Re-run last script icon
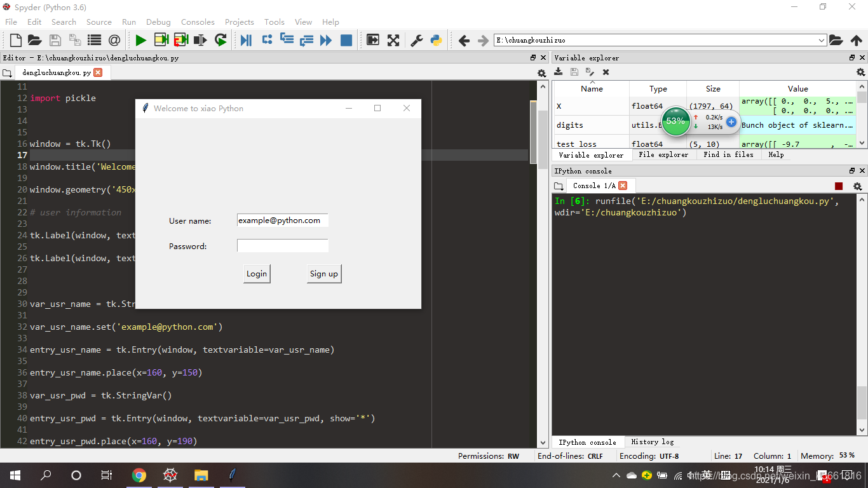 click(220, 41)
